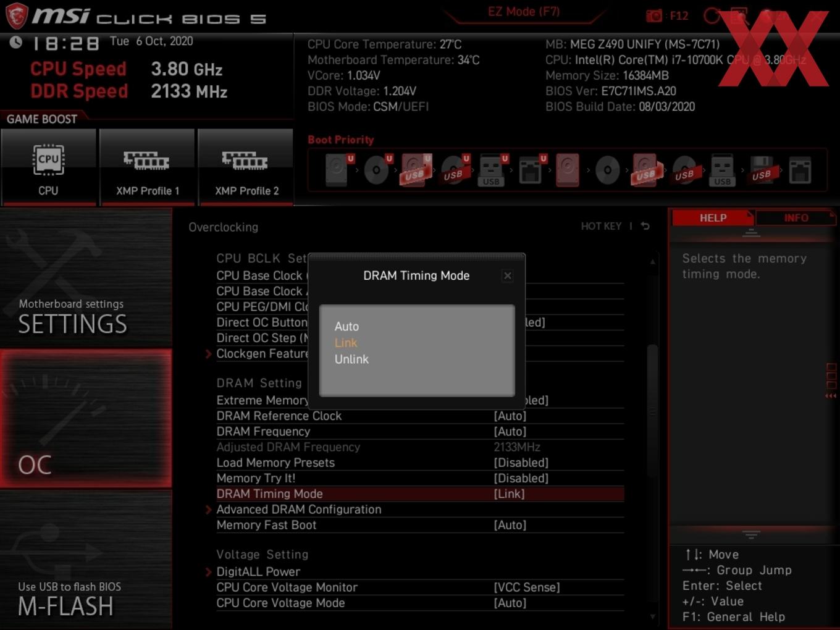Image resolution: width=840 pixels, height=630 pixels.
Task: Click the main settings list scrollbar thumb
Action: (x=652, y=411)
